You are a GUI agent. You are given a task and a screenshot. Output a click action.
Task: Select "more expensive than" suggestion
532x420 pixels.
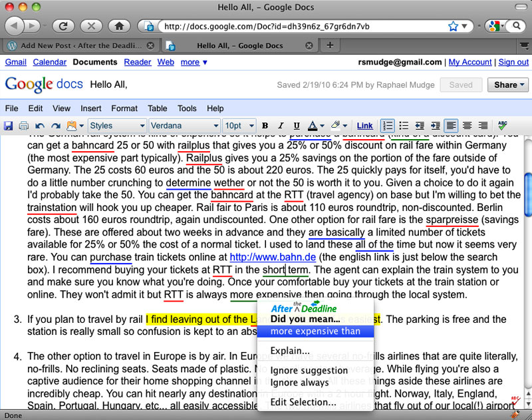pyautogui.click(x=315, y=331)
